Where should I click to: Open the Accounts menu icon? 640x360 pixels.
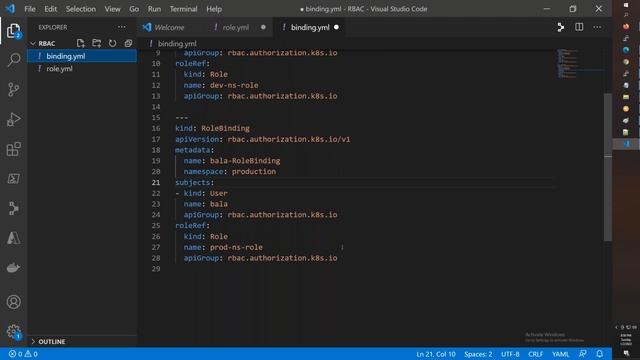[x=13, y=302]
